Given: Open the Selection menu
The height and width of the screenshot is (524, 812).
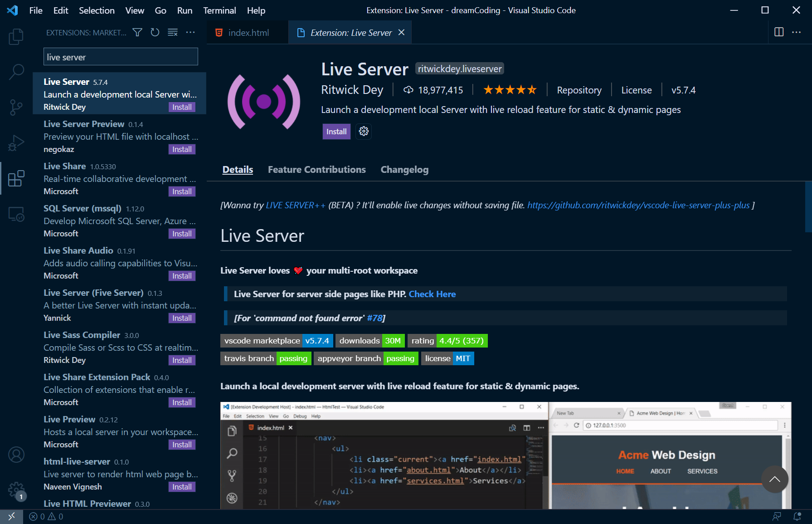Looking at the screenshot, I should point(97,10).
